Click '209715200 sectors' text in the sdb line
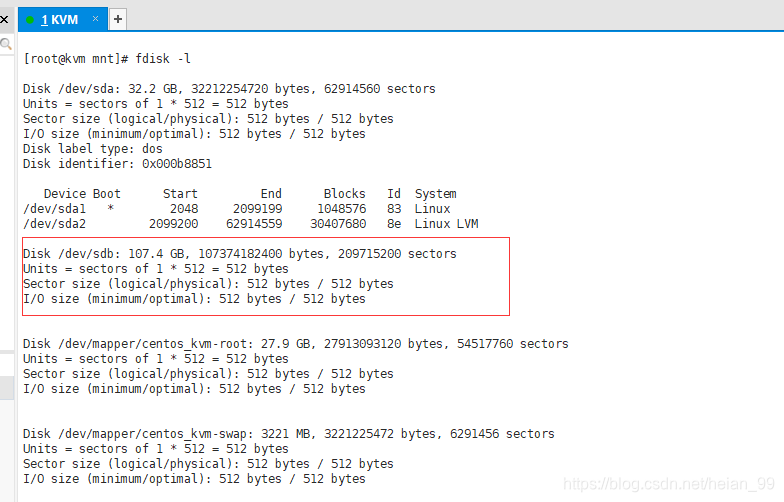Screen dimensions: 784x502 click(x=397, y=254)
